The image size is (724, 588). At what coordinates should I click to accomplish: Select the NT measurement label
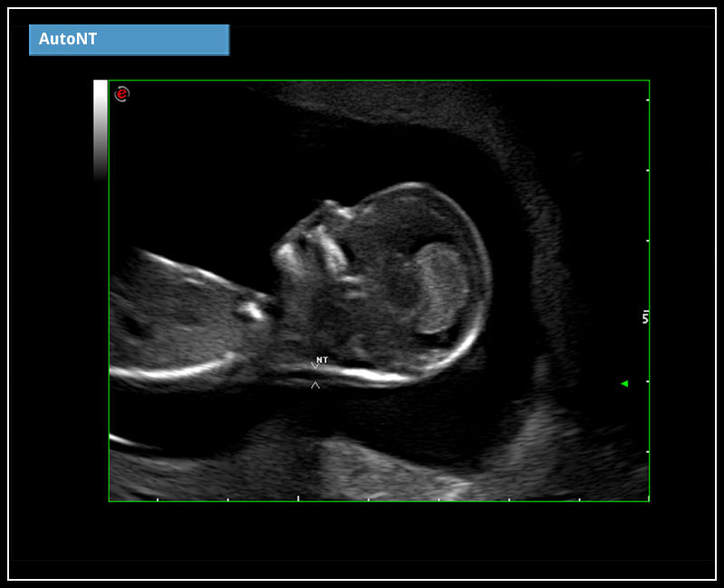pos(323,360)
